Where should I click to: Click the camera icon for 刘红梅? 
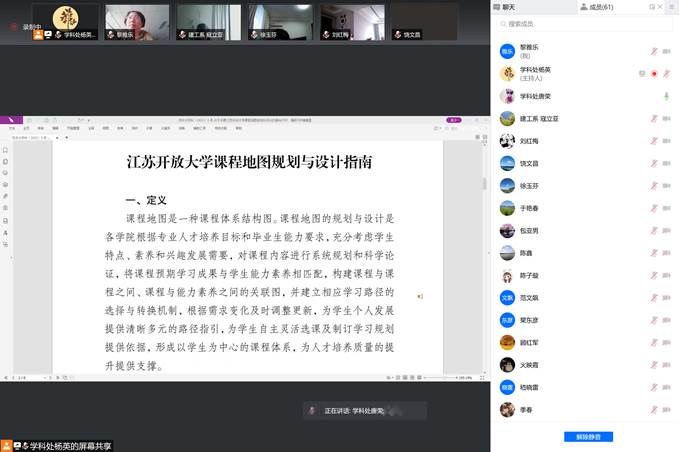666,141
